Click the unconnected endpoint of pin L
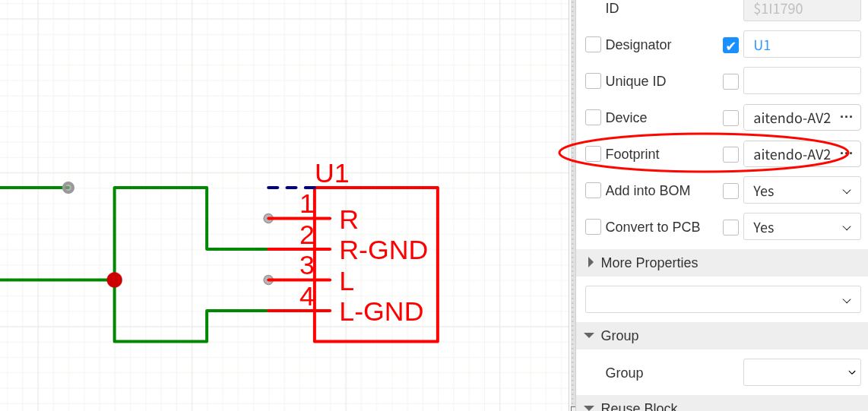The height and width of the screenshot is (411, 868). 268,280
